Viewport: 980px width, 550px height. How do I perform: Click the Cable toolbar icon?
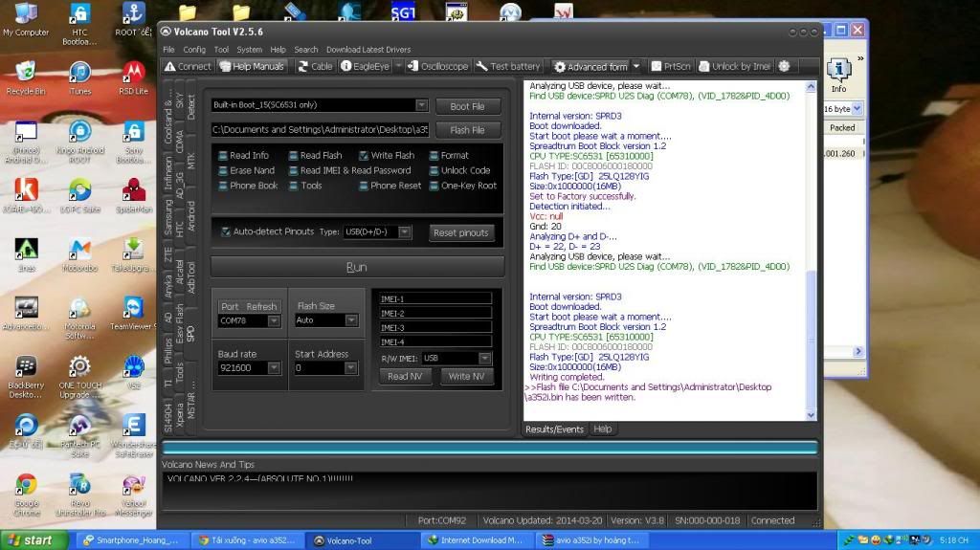tap(303, 66)
